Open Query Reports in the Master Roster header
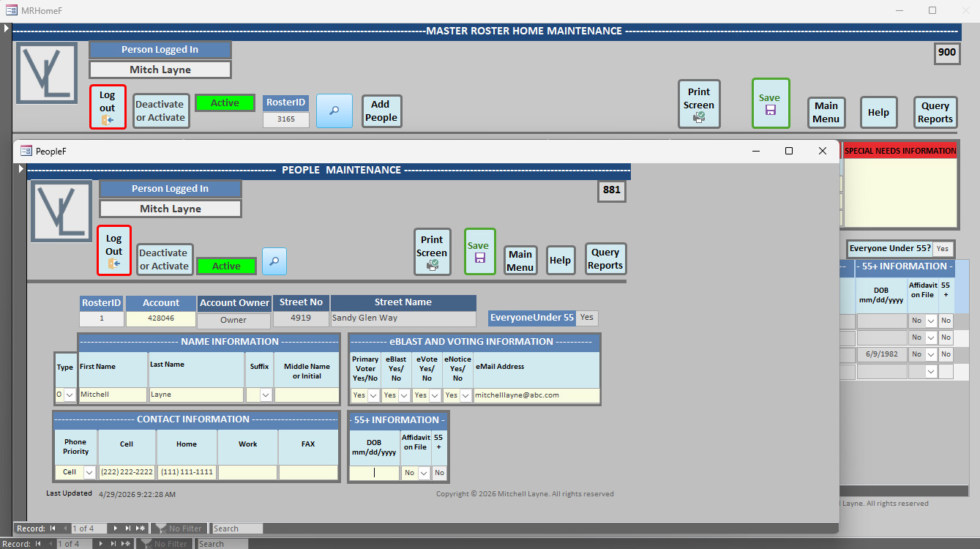The height and width of the screenshot is (549, 980). click(x=935, y=112)
